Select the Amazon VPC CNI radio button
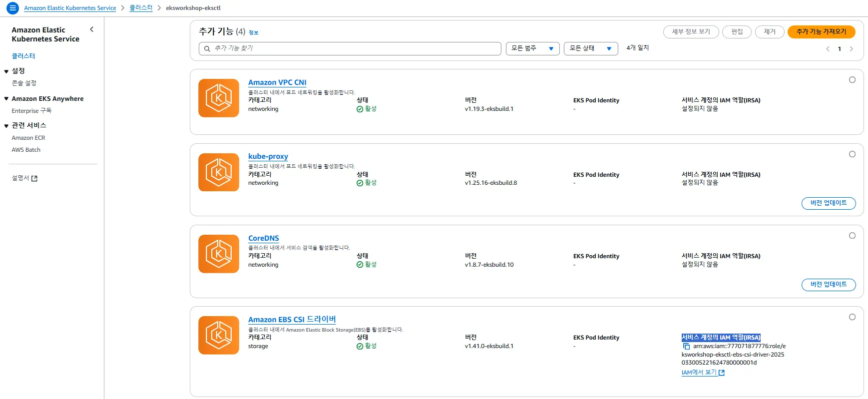The width and height of the screenshot is (868, 399). 852,80
